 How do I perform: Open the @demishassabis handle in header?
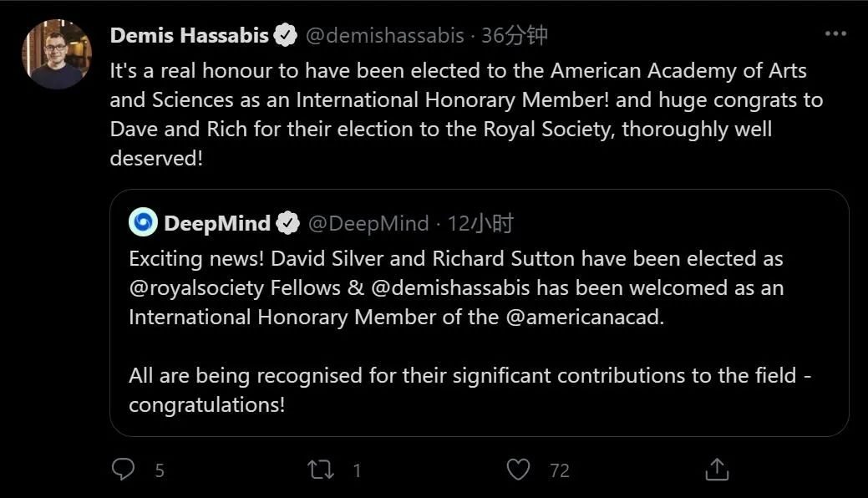tap(384, 36)
